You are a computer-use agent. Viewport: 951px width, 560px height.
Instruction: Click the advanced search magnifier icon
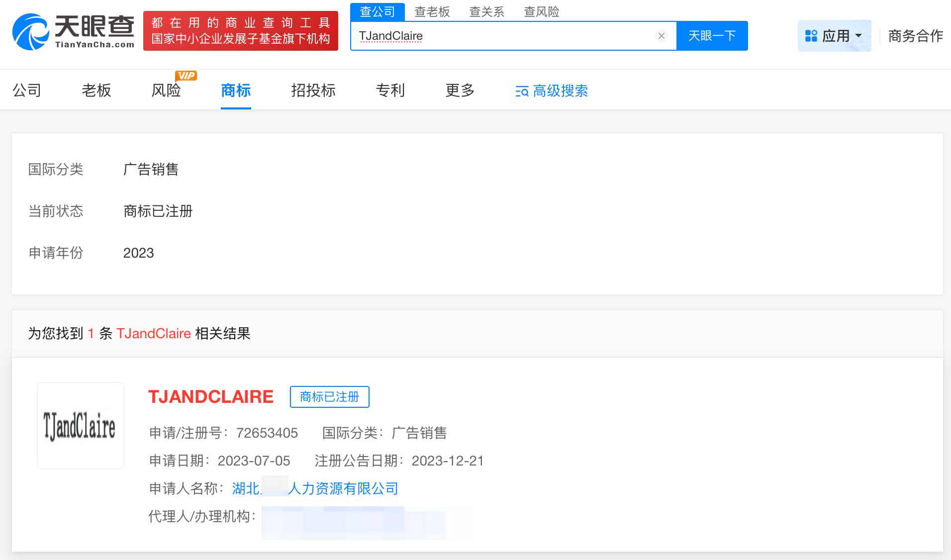520,91
